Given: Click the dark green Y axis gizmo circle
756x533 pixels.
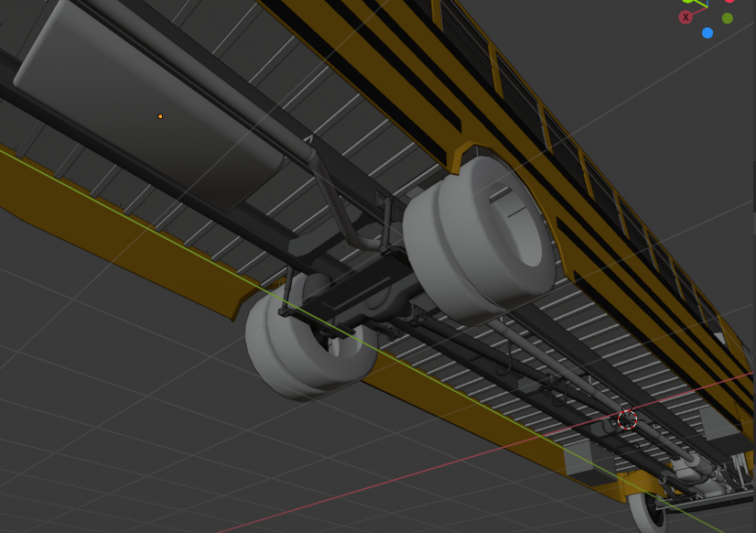Looking at the screenshot, I should [728, 18].
